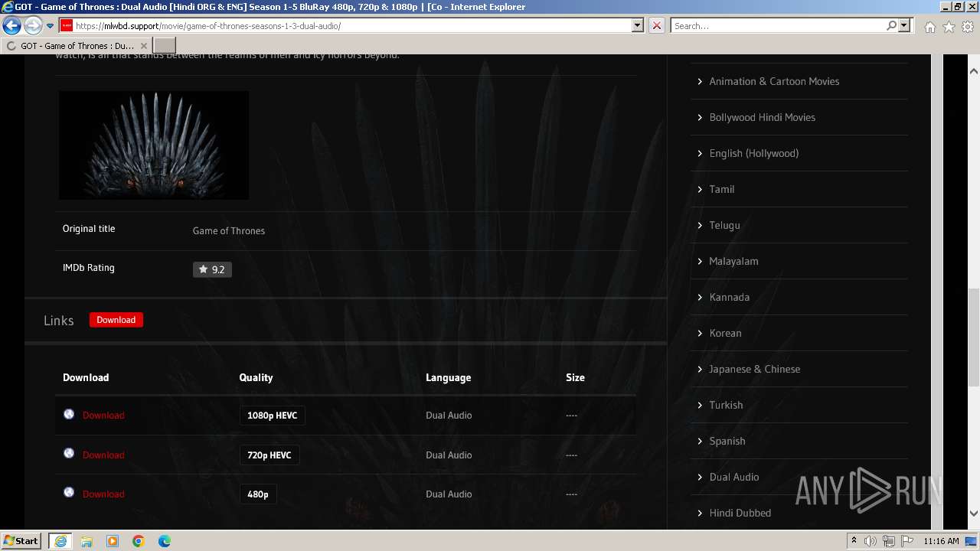Expand the address bar autocomplete dropdown
This screenshot has height=551, width=980.
(x=637, y=26)
